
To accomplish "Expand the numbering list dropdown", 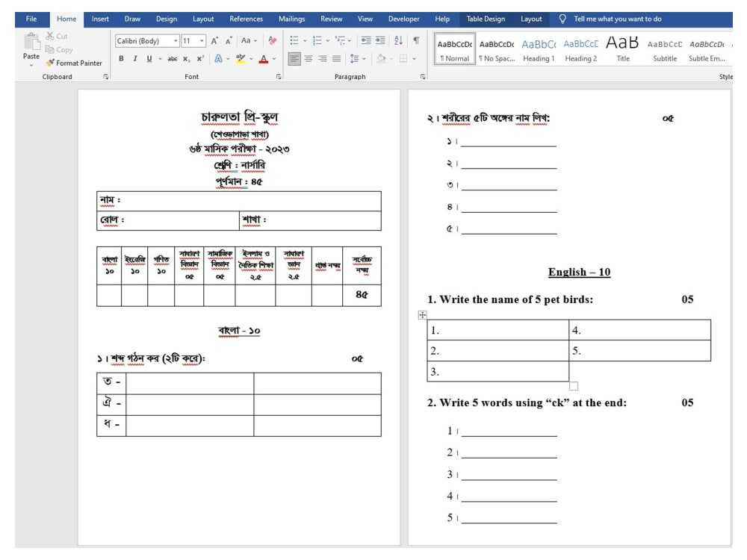I will [328, 41].
